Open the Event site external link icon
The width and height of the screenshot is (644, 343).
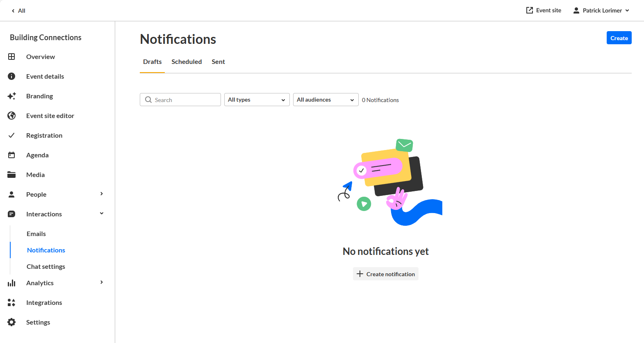point(530,10)
